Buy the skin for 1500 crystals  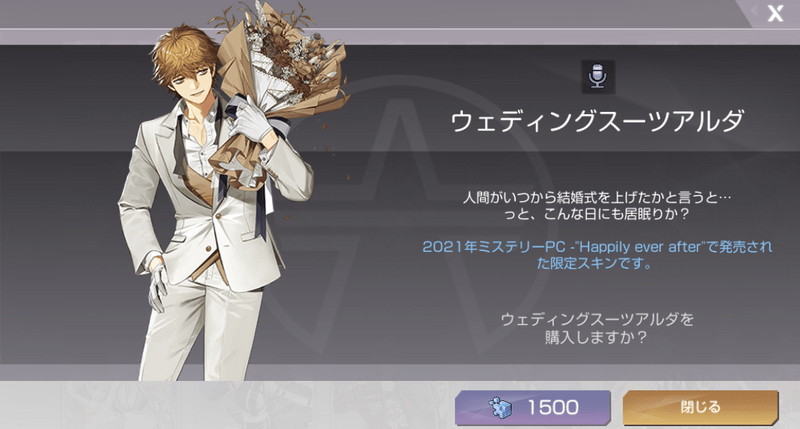click(x=533, y=408)
